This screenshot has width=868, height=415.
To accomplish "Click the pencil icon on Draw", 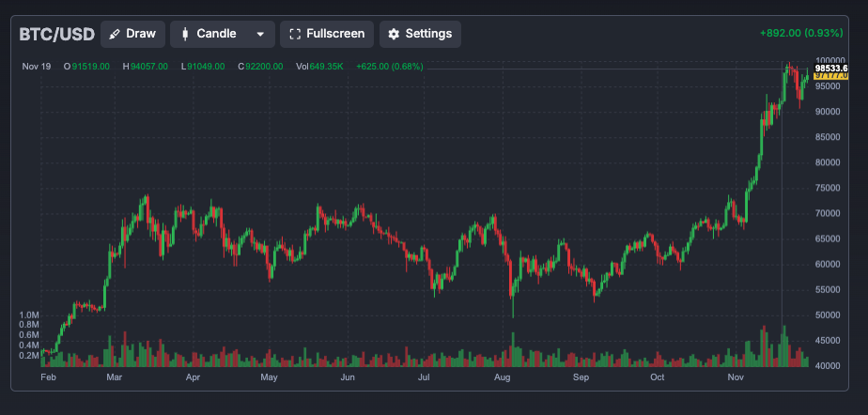I will [x=115, y=34].
